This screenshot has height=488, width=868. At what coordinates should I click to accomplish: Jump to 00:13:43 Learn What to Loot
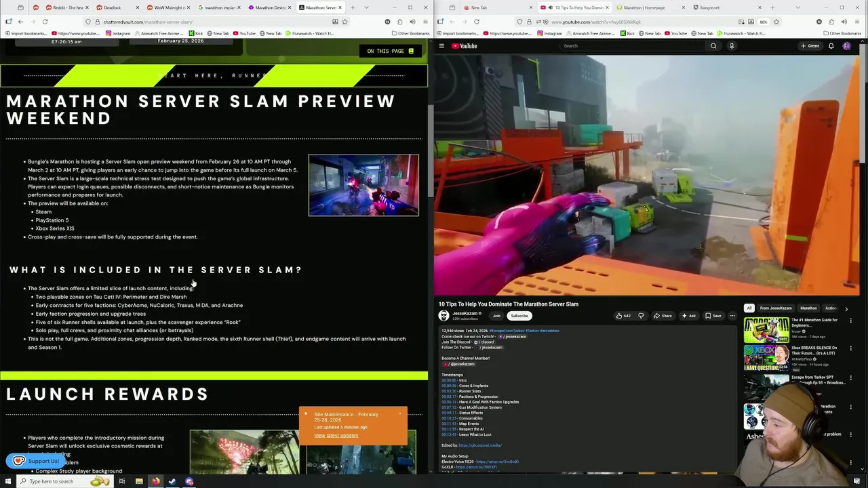(449, 434)
